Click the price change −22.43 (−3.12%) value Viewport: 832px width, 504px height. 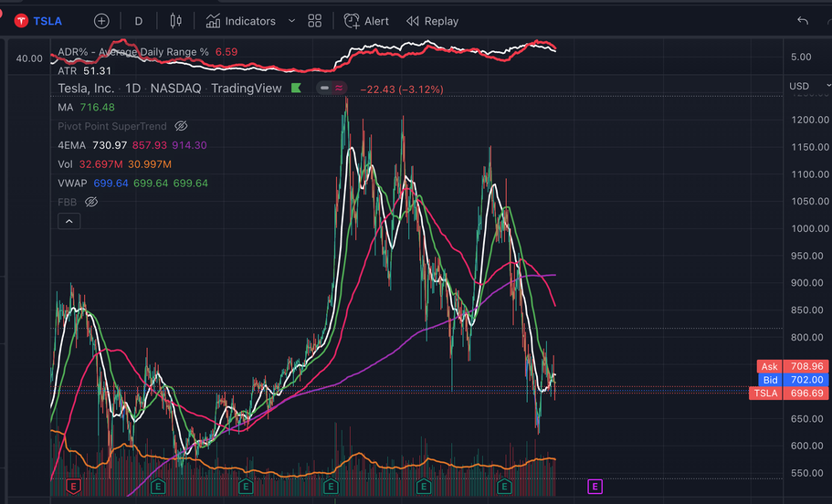point(402,89)
